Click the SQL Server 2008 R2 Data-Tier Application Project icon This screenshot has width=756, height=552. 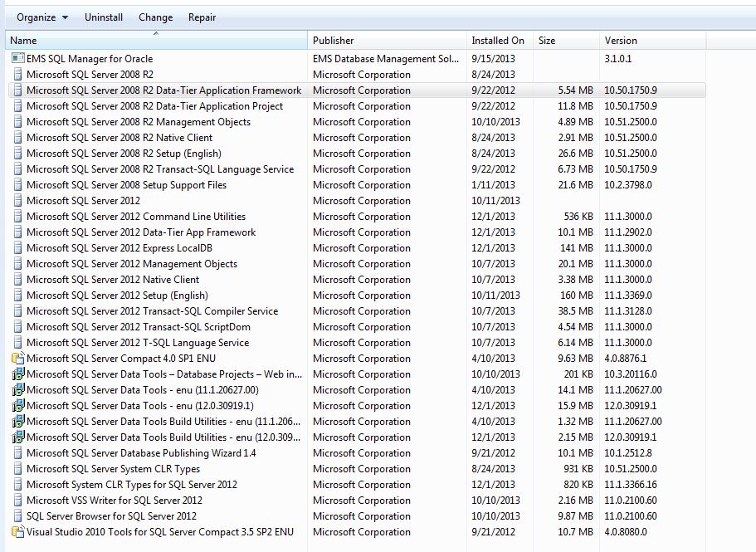click(17, 106)
